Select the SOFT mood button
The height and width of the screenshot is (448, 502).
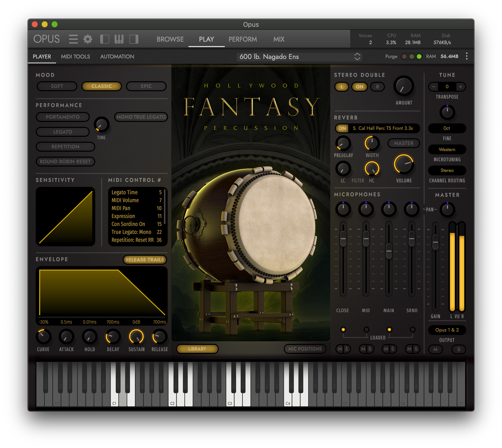coord(57,86)
